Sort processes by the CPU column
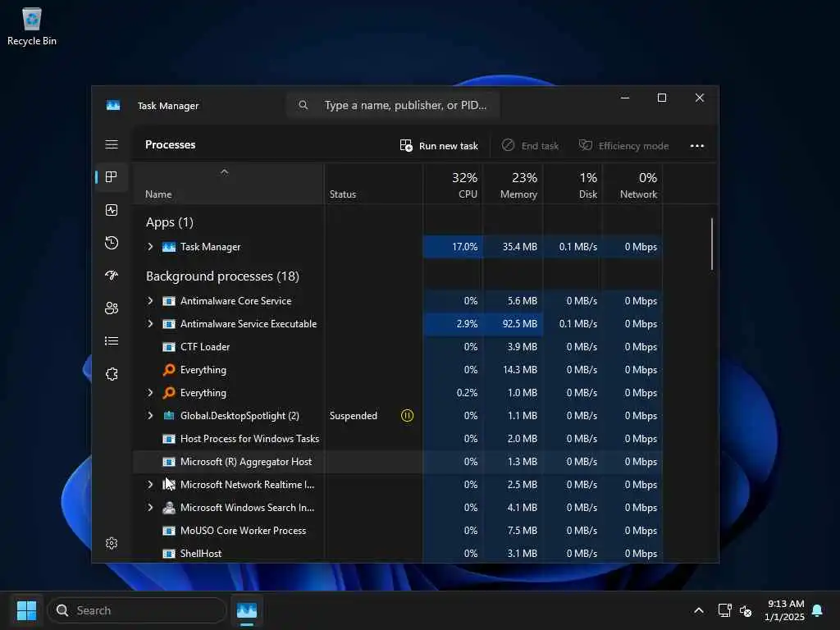840x630 pixels. pos(453,184)
